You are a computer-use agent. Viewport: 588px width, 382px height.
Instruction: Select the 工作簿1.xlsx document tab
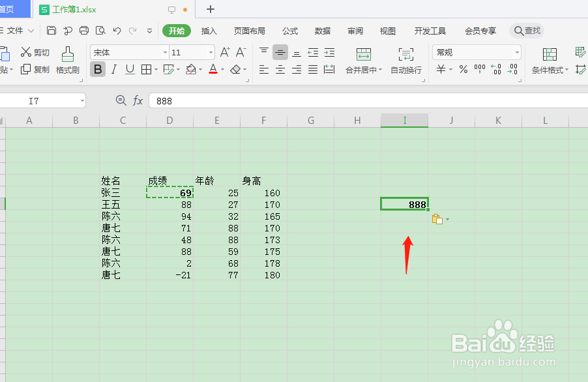click(x=113, y=9)
